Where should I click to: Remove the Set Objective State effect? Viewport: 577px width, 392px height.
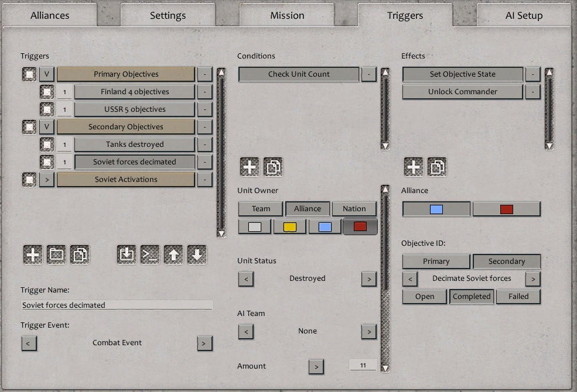click(x=533, y=74)
